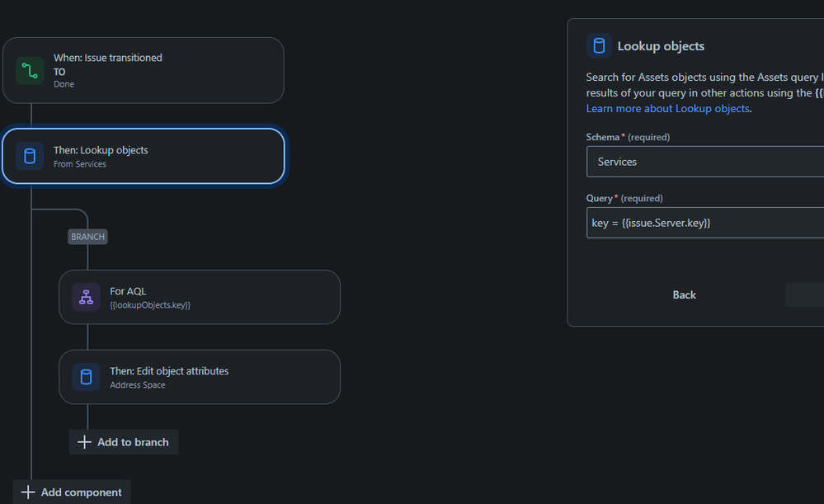Viewport: 824px width, 504px height.
Task: Open the Schema dropdown showing Services
Action: click(x=705, y=162)
